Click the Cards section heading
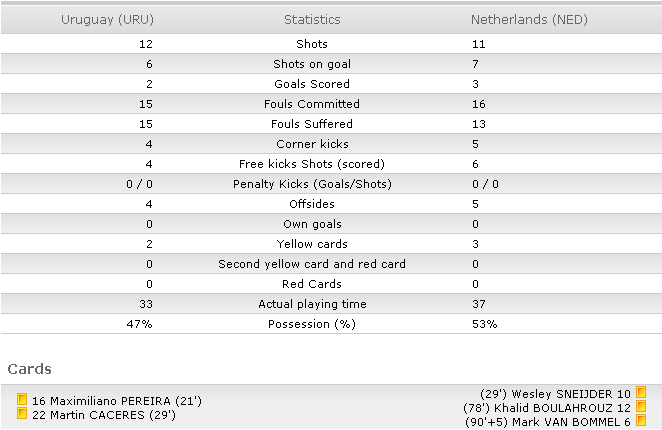Screen dimensions: 662x430 tap(30, 369)
